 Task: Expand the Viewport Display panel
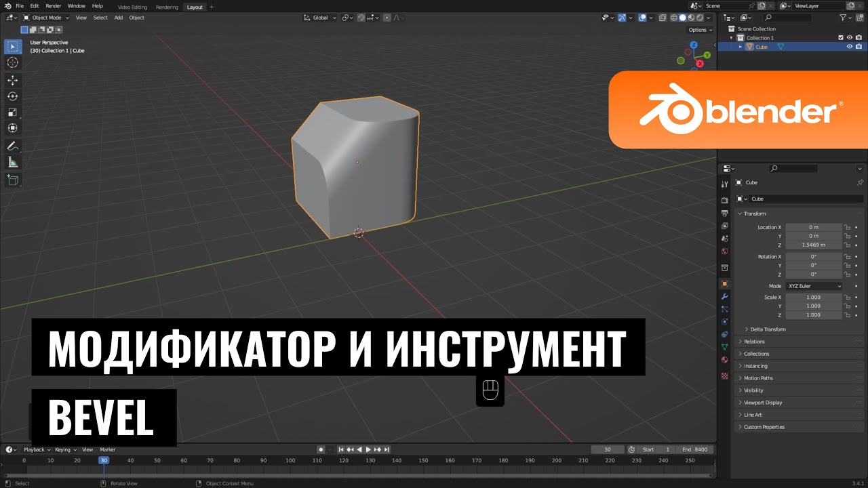[x=763, y=403]
